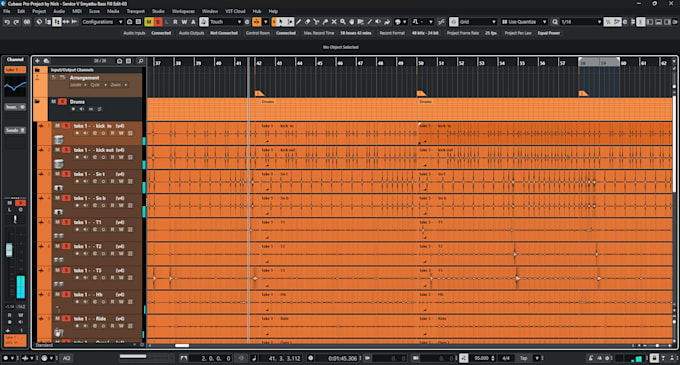680x365 pixels.
Task: Click the Redo arrow icon in toolbar
Action: pos(16,22)
